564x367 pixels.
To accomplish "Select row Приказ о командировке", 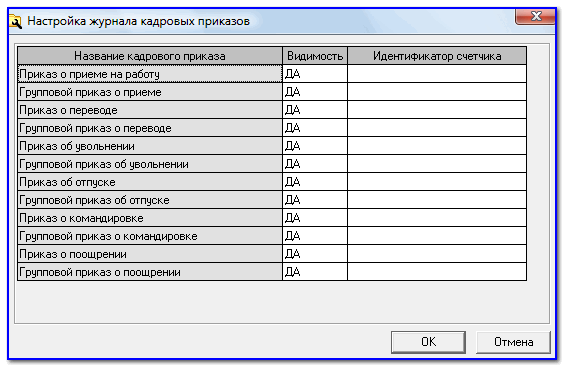I will [150, 218].
